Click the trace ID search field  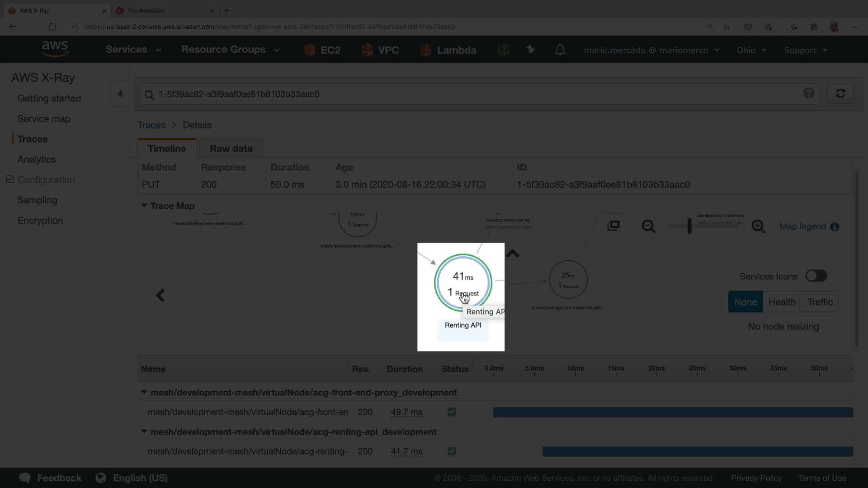pos(475,94)
